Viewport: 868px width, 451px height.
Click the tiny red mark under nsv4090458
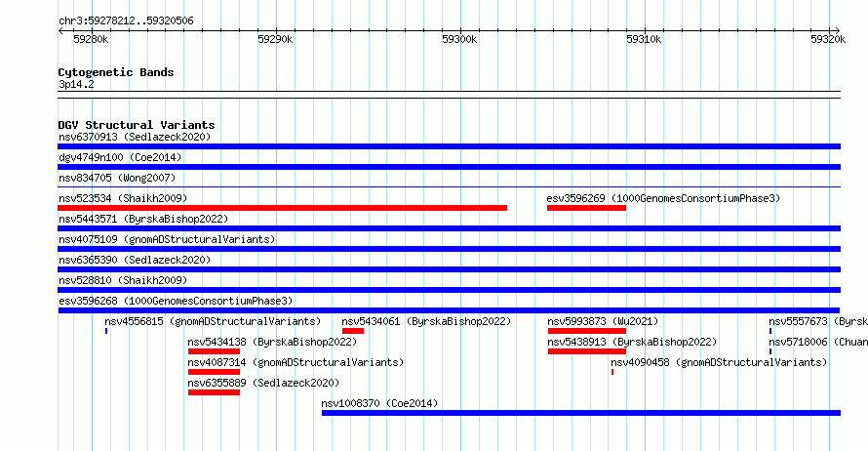point(612,372)
